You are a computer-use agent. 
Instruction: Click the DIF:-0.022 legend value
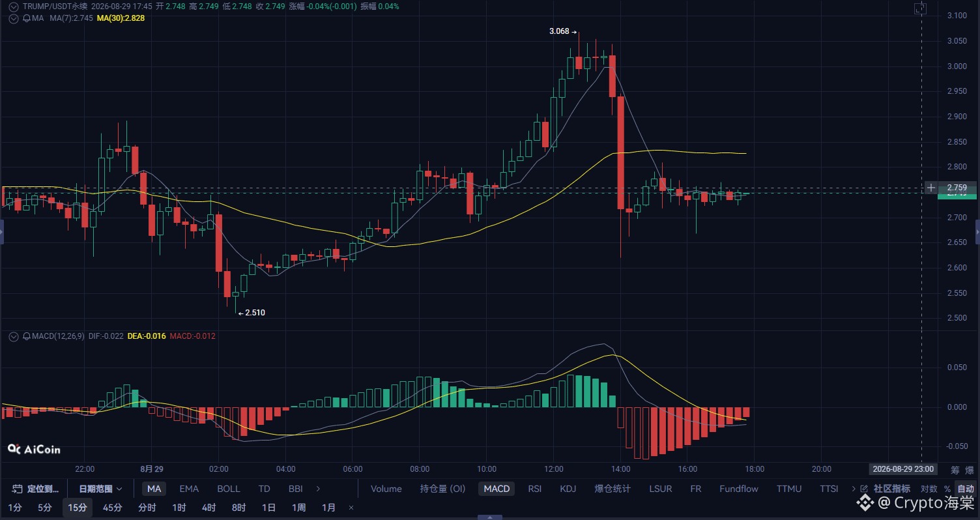pyautogui.click(x=106, y=336)
